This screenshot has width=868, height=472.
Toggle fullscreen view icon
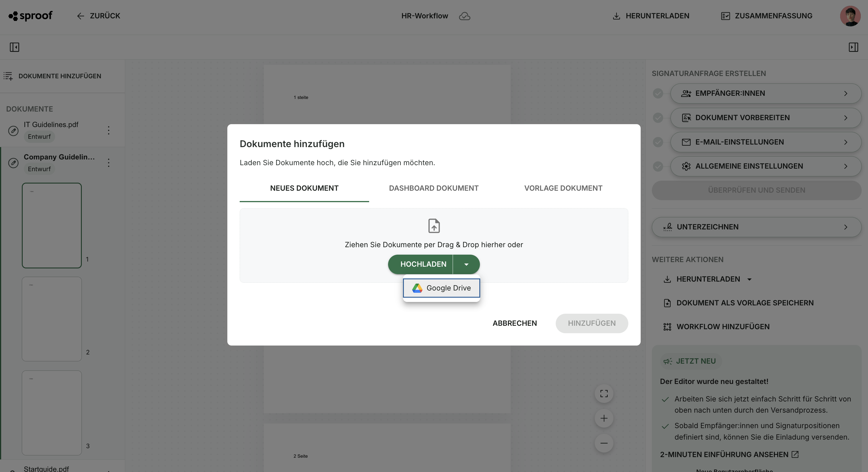point(604,393)
